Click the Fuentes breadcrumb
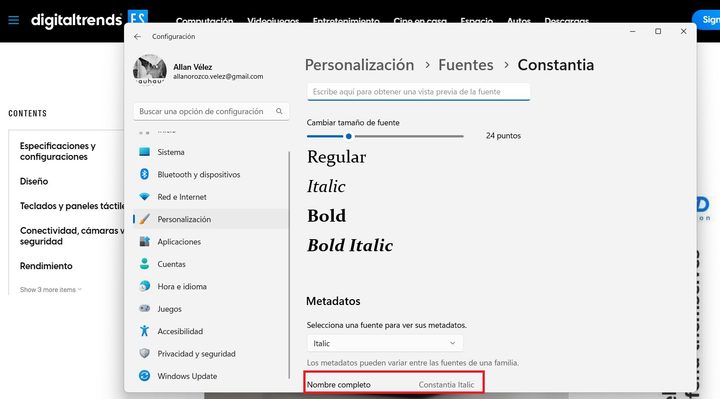The width and height of the screenshot is (720, 399). point(466,65)
